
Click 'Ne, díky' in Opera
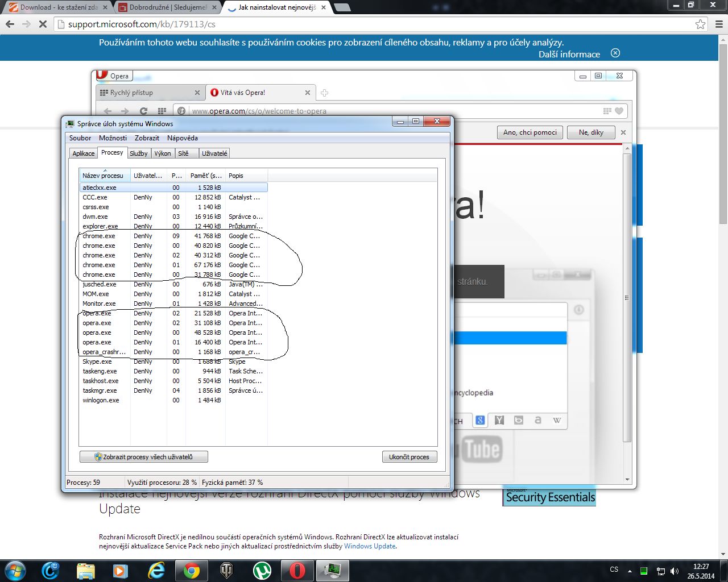[x=591, y=132]
